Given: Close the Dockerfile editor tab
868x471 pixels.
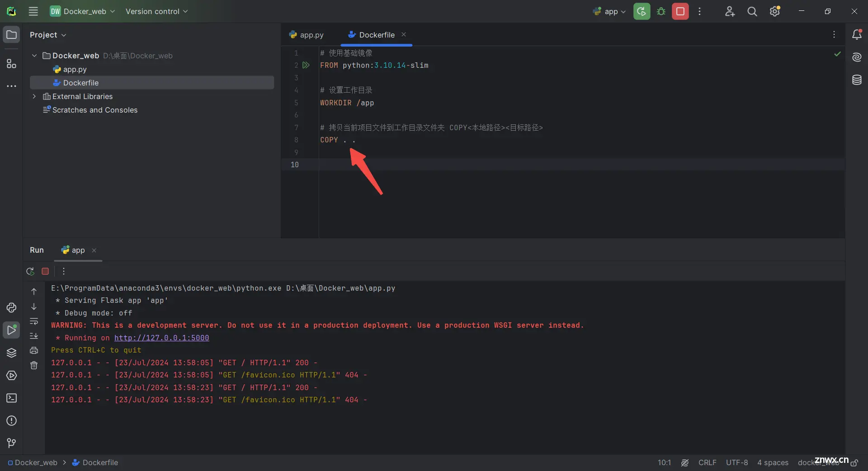Looking at the screenshot, I should click(404, 34).
